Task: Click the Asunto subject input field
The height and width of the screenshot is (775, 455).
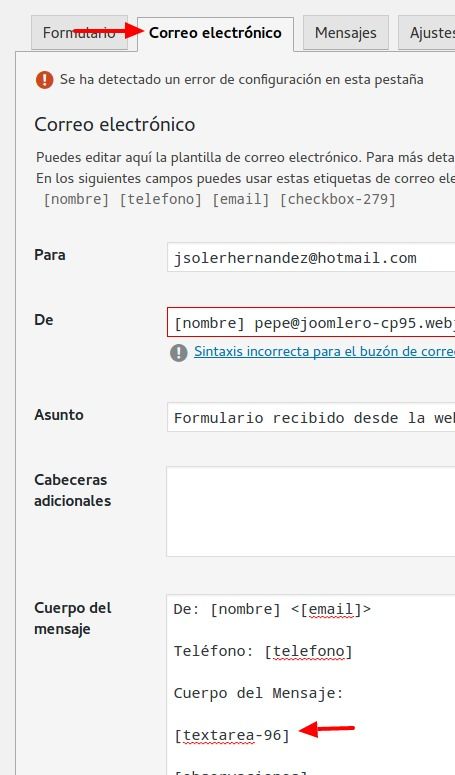Action: pos(311,417)
